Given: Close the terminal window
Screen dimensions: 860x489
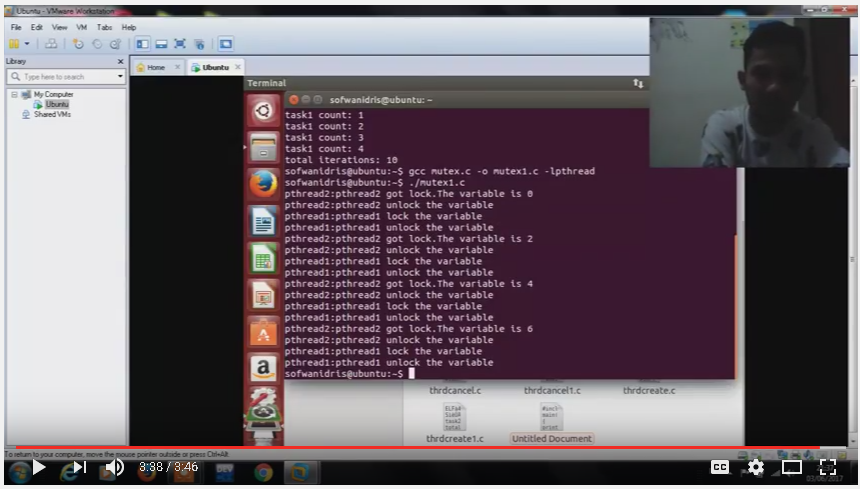Looking at the screenshot, I should coord(293,100).
